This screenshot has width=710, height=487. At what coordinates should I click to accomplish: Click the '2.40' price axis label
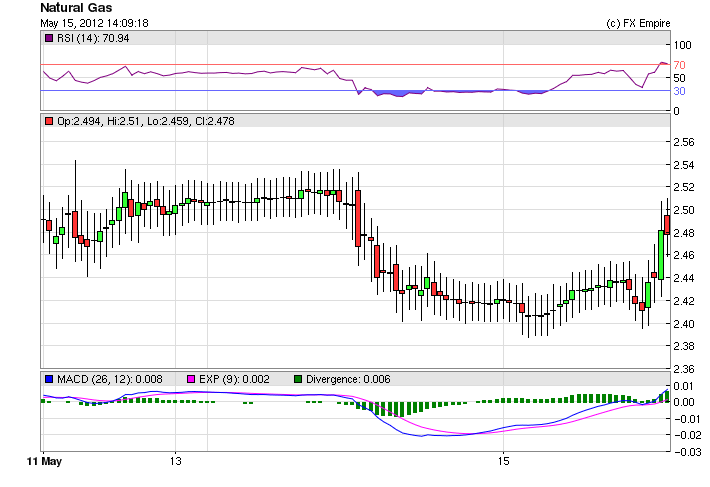[x=684, y=324]
